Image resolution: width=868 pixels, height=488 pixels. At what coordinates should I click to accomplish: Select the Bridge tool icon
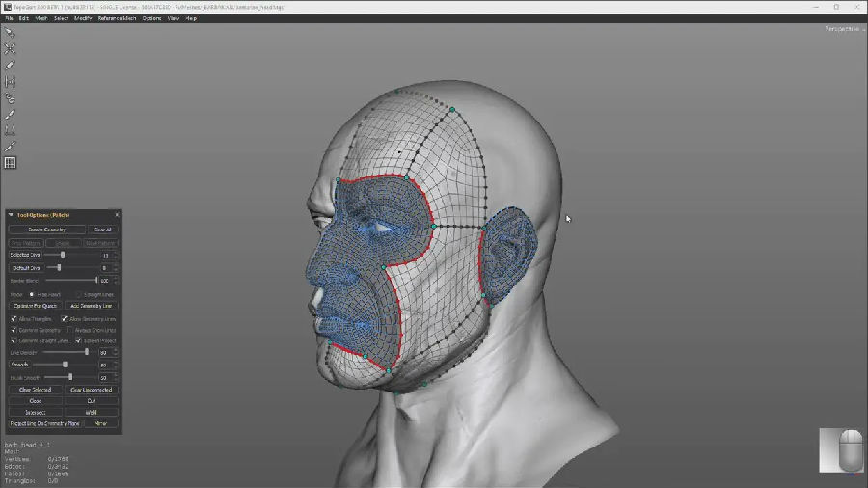(11, 81)
